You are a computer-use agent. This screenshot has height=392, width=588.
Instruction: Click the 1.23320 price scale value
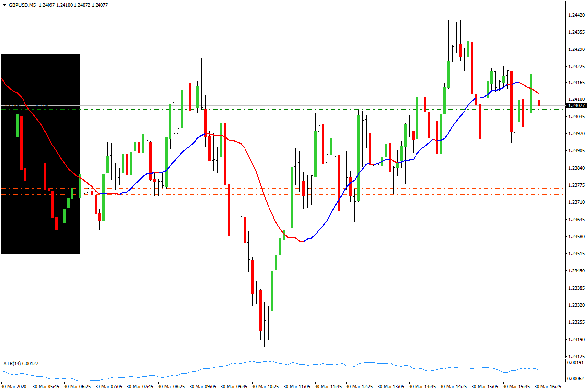pyautogui.click(x=577, y=305)
